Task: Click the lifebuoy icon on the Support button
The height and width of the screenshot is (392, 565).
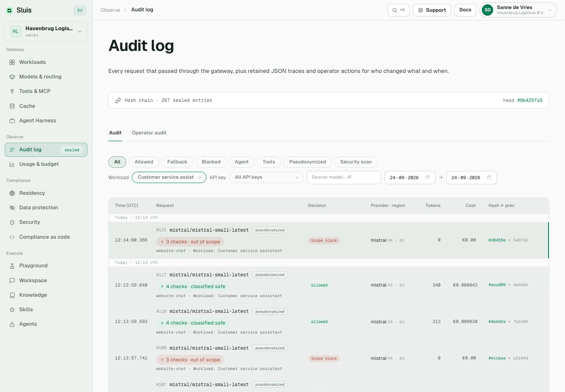Action: [x=421, y=10]
